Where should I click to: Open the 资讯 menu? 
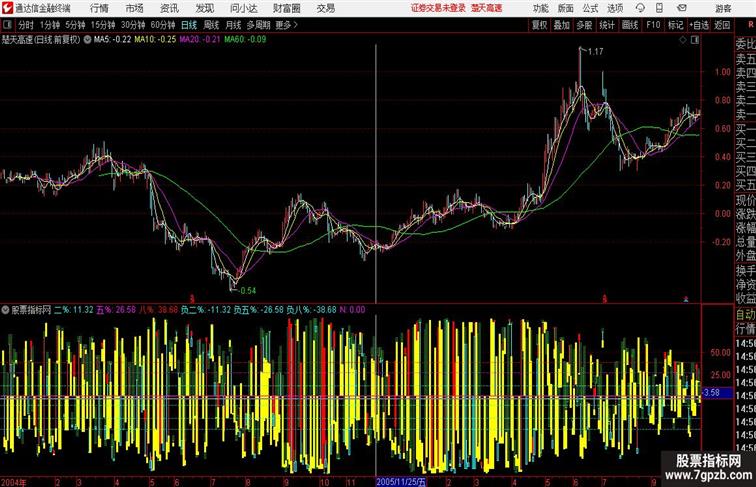click(x=169, y=8)
